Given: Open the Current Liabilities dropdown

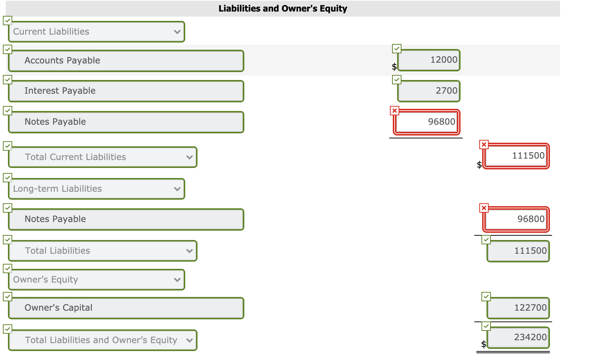Looking at the screenshot, I should 97,32.
